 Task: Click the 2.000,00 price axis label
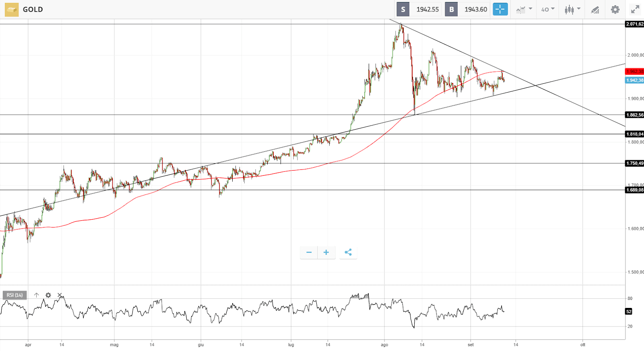pos(636,55)
